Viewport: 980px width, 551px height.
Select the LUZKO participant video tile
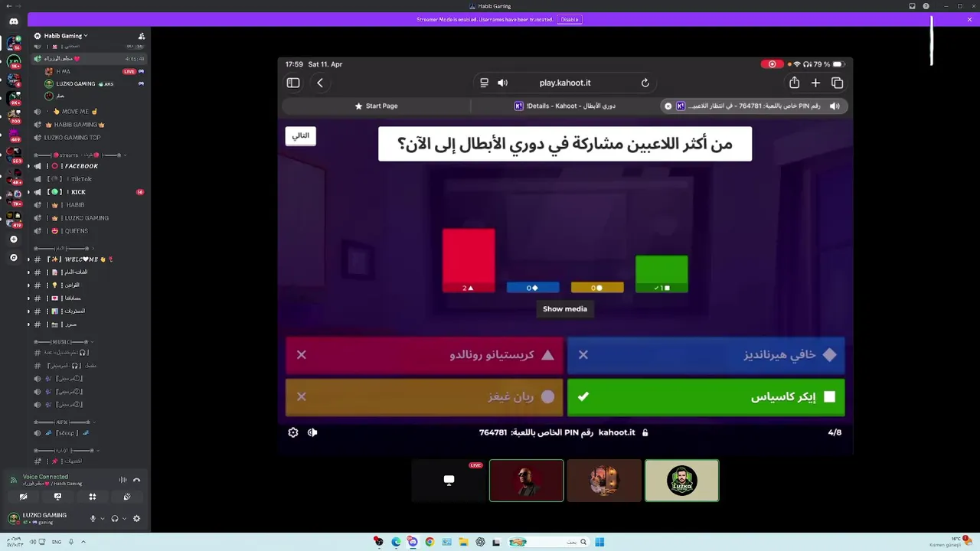tap(682, 481)
